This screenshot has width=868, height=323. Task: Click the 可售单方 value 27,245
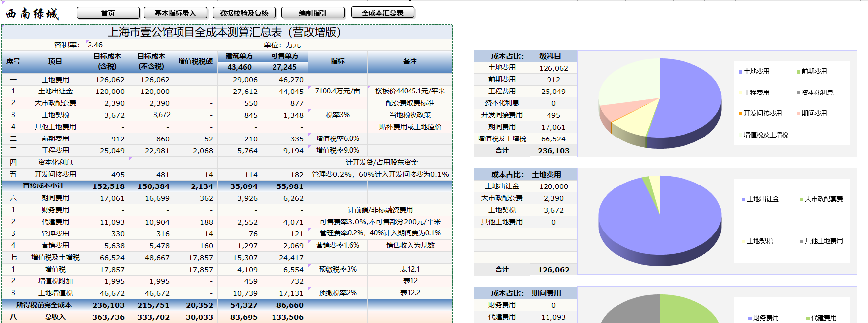pos(284,67)
